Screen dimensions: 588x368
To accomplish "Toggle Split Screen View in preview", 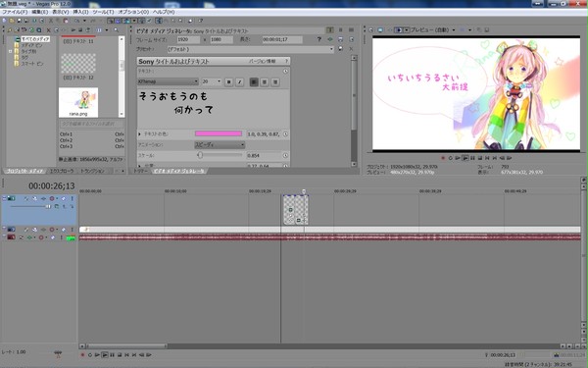I will pos(399,29).
